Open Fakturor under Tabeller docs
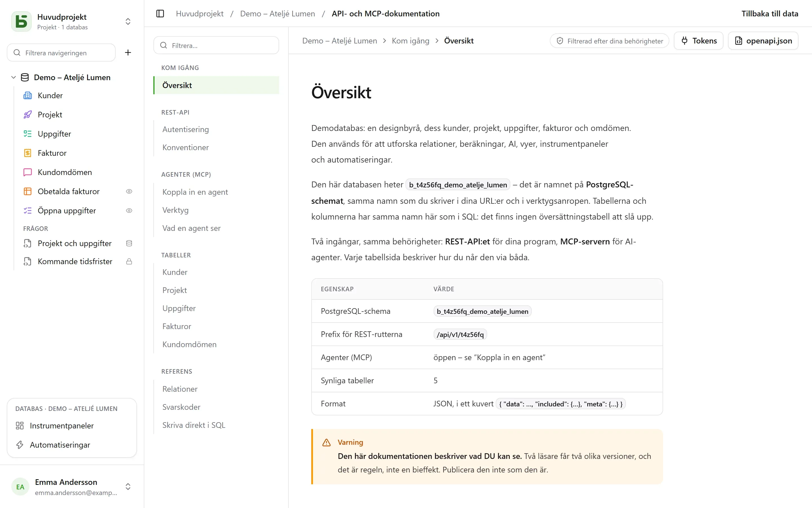 pos(176,326)
